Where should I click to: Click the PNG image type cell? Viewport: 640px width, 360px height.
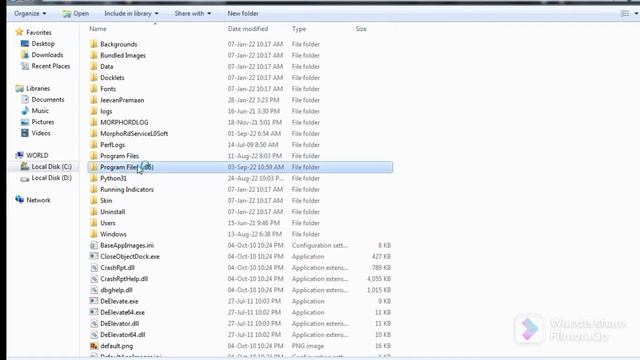pyautogui.click(x=308, y=346)
